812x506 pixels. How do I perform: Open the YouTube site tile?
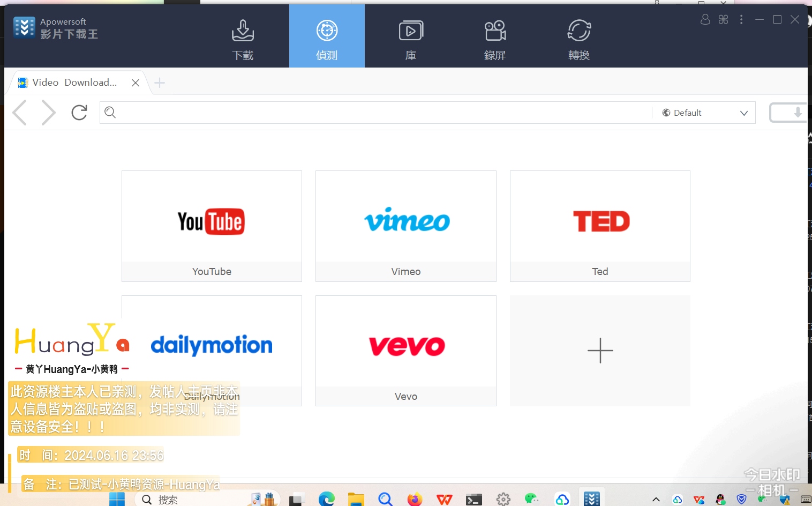(212, 226)
